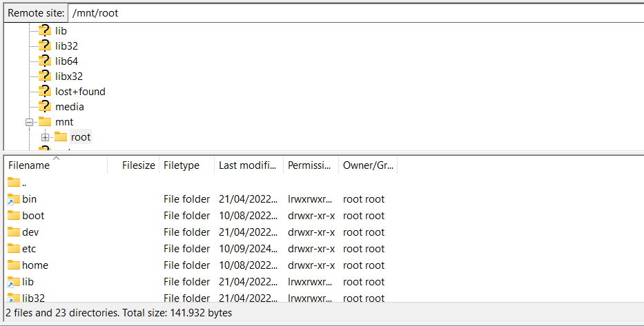Select lib64 in the directory tree
Image resolution: width=644 pixels, height=326 pixels.
tap(67, 61)
